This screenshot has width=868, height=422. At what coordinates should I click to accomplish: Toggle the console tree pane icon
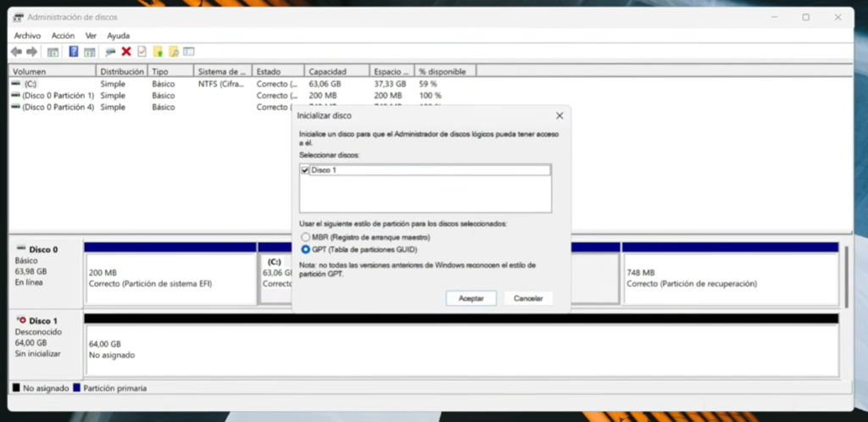53,52
